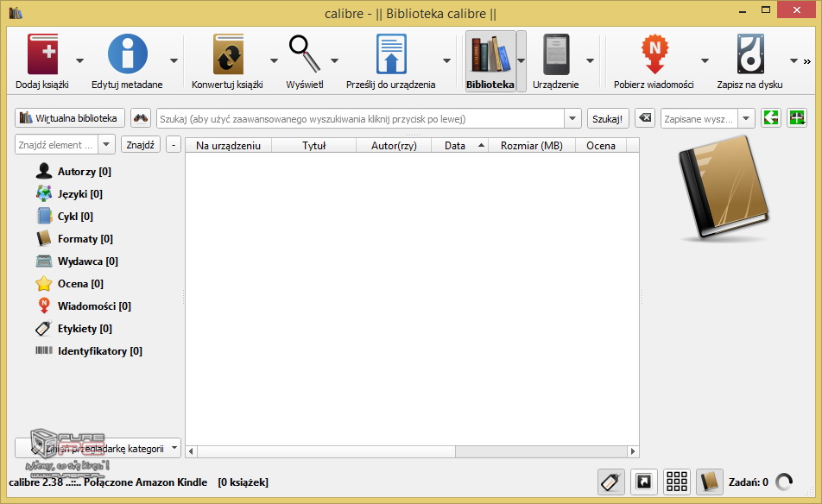Open advanced search binoculars icon
This screenshot has height=504, width=822.
click(x=141, y=118)
